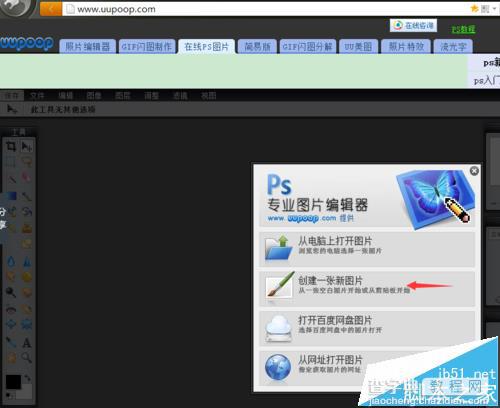This screenshot has height=408, width=500.
Task: Open www.uupoop.com link in the dialog
Action: [302, 218]
